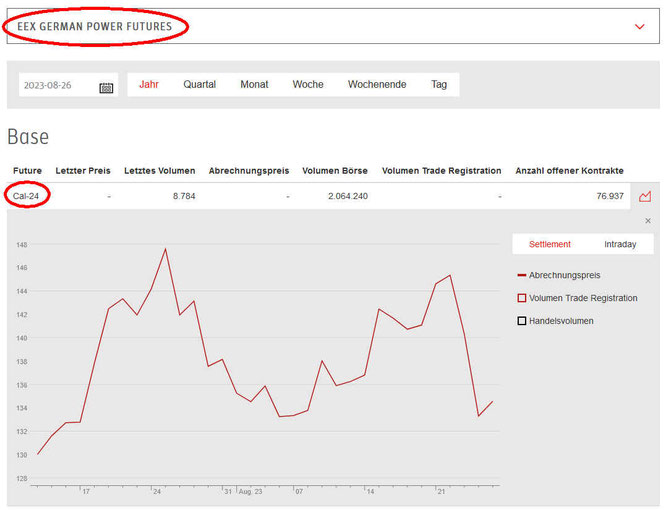Click the 76.937 open contracts value
Screen dimensions: 666x510
tap(610, 196)
